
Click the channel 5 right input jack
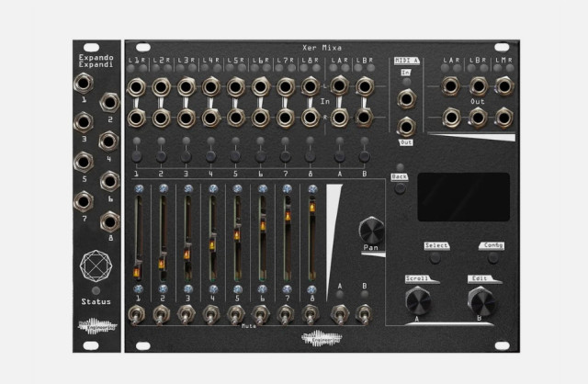pyautogui.click(x=235, y=118)
